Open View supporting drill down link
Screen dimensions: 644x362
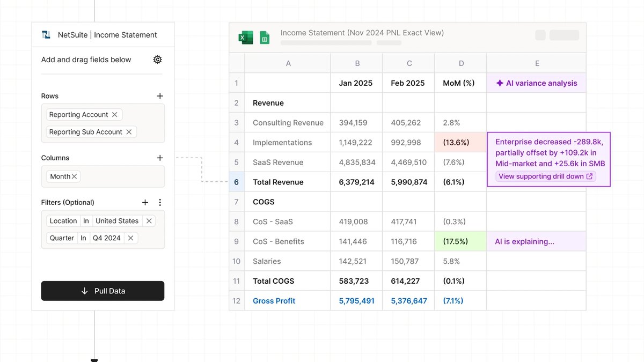pyautogui.click(x=545, y=176)
